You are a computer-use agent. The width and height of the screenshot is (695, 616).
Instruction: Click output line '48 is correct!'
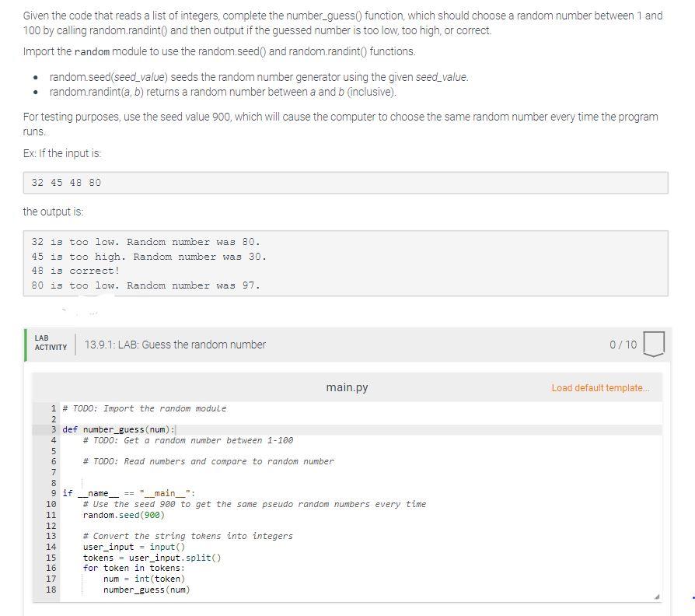[x=75, y=271]
